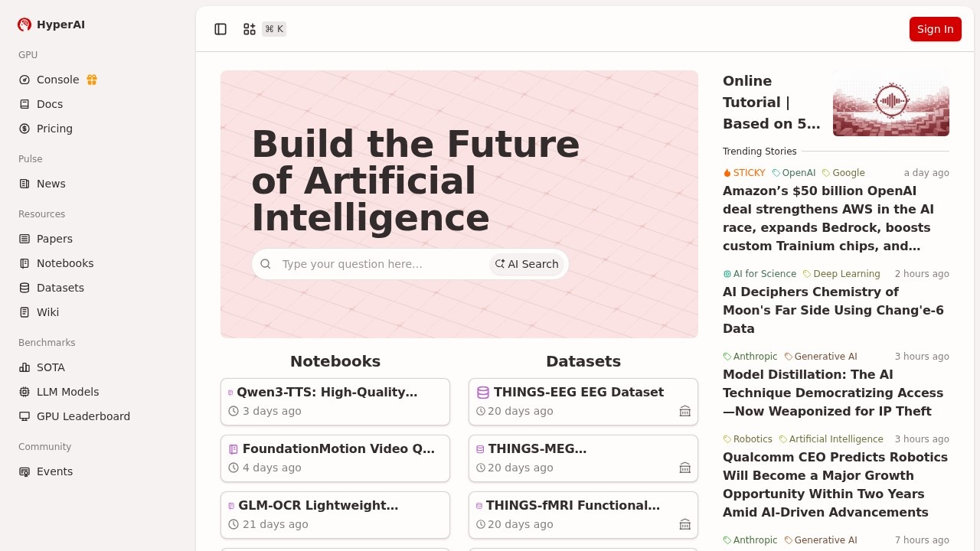Screen dimensions: 980x551
Task: Click the magnifier icon in search bar
Action: (266, 264)
